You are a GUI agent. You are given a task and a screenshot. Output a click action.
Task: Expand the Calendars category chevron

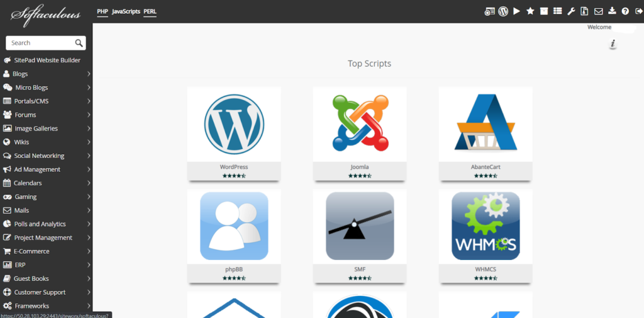(x=89, y=183)
